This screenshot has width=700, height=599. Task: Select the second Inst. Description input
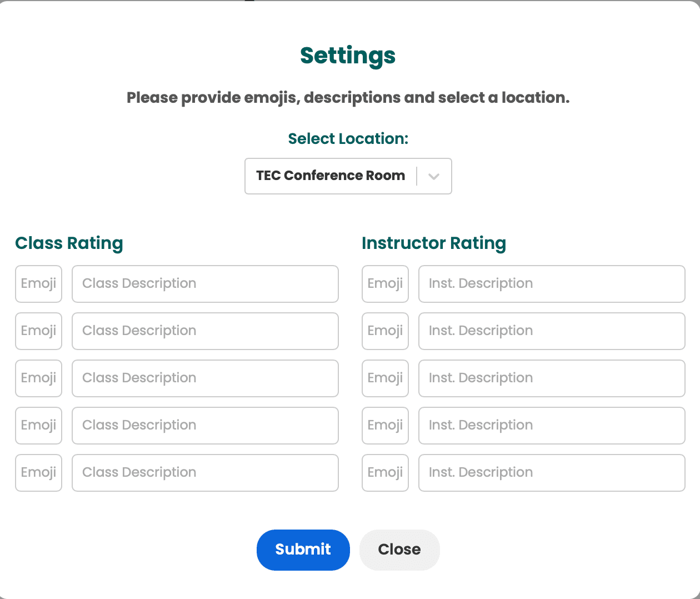[552, 331]
